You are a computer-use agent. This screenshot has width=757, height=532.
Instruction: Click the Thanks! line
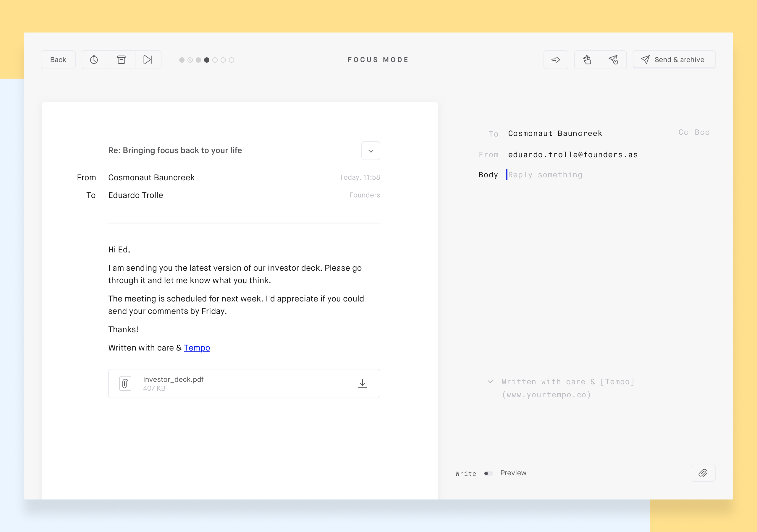pos(123,329)
